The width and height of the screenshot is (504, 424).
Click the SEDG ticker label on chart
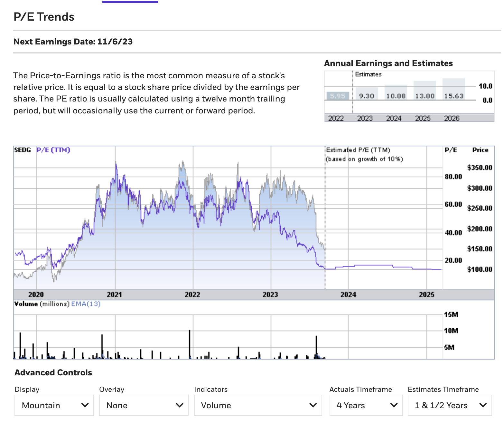[x=23, y=150]
